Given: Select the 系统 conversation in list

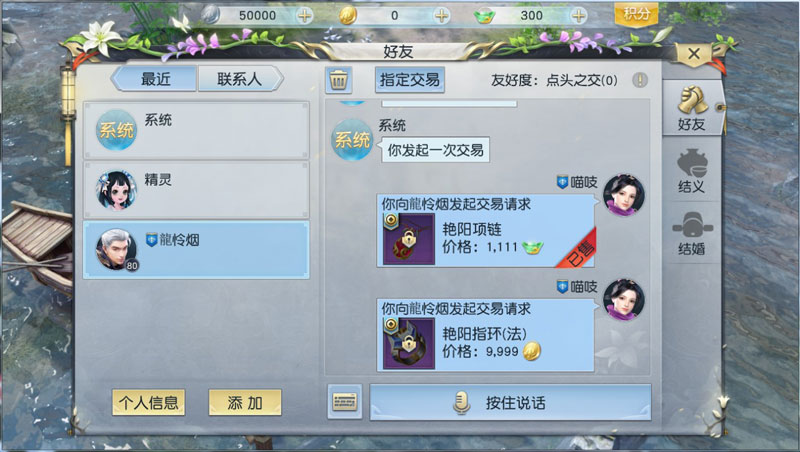Looking at the screenshot, I should point(196,130).
